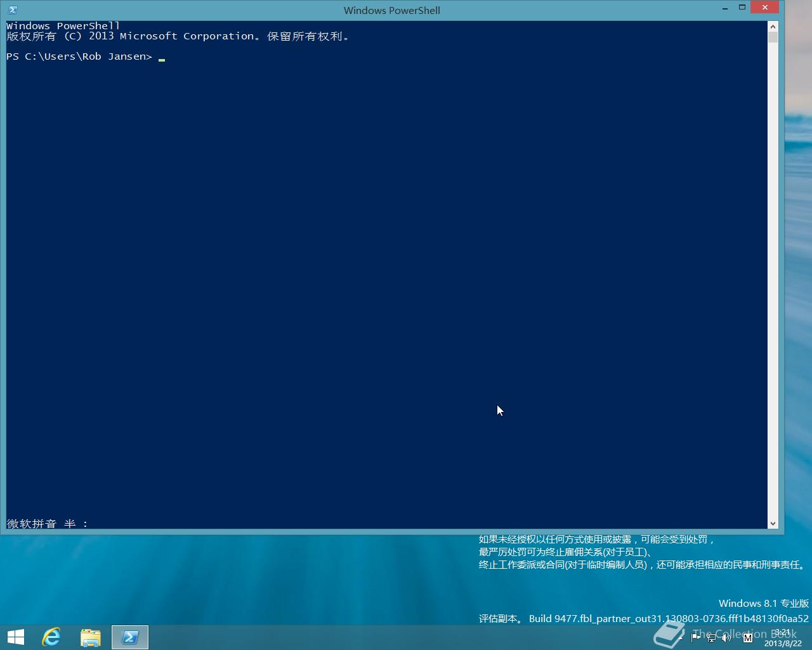Open the Action Center flag icon
Image resolution: width=812 pixels, height=650 pixels.
(x=695, y=637)
